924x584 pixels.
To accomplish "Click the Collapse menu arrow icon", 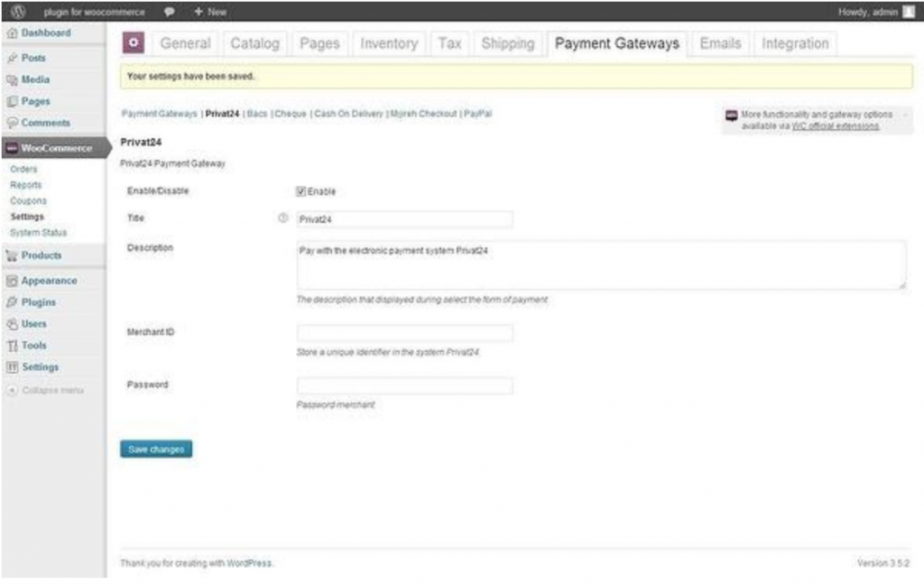I will (12, 390).
